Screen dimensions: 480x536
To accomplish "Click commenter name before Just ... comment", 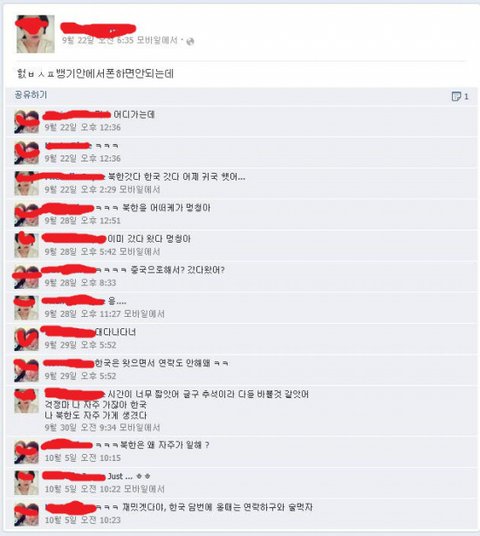I will (74, 476).
